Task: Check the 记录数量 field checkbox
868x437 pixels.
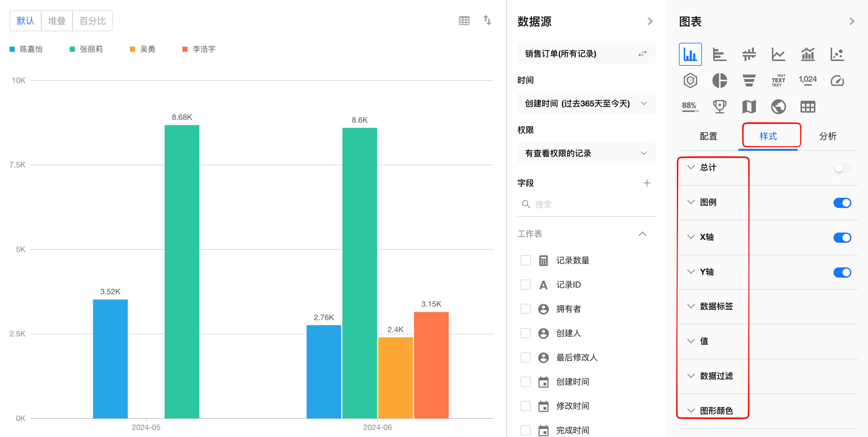Action: [525, 260]
